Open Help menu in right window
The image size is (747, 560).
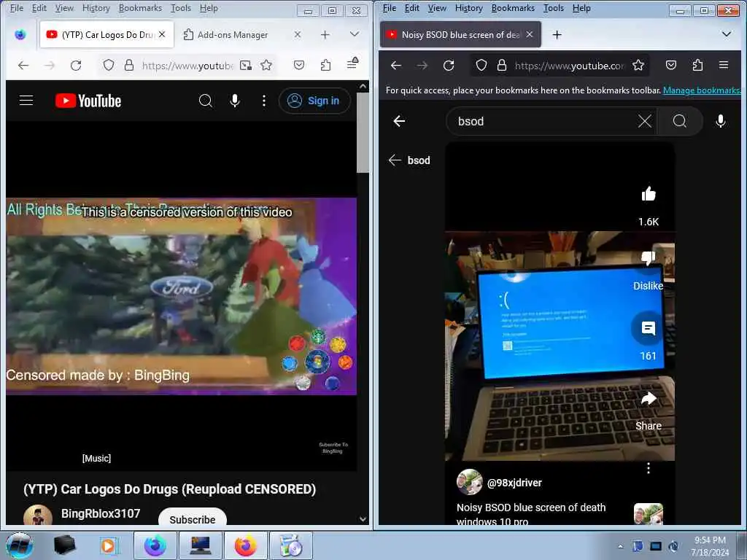coord(581,8)
